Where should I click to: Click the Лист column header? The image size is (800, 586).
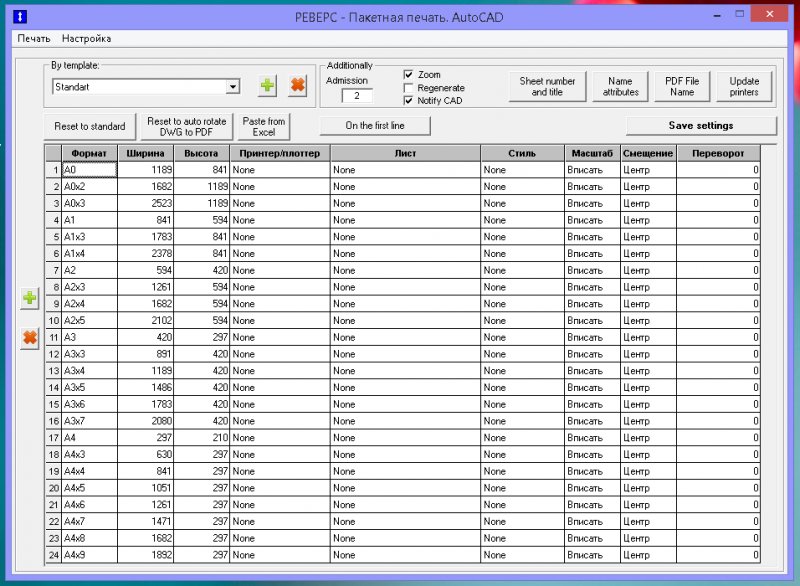click(405, 154)
